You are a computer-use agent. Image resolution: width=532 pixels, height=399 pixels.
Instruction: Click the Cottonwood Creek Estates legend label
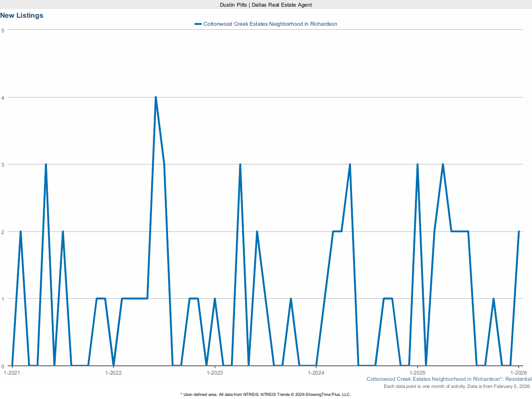click(x=270, y=24)
